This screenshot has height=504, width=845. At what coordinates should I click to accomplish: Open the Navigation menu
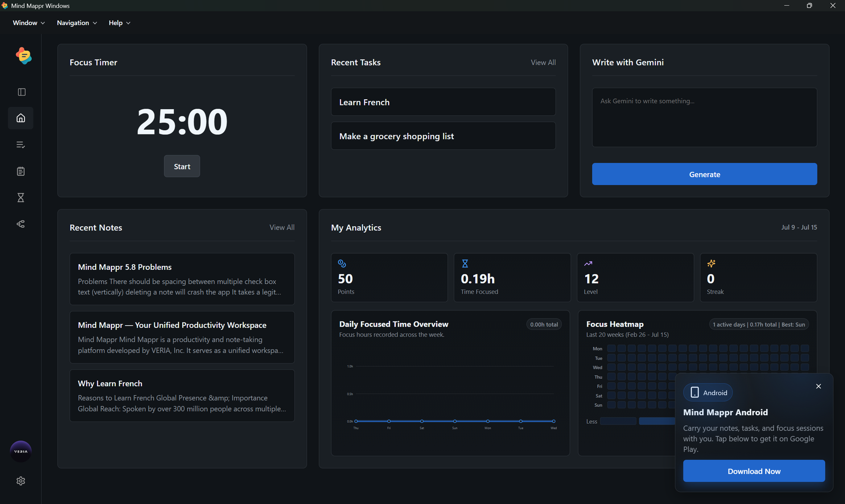[x=77, y=23]
